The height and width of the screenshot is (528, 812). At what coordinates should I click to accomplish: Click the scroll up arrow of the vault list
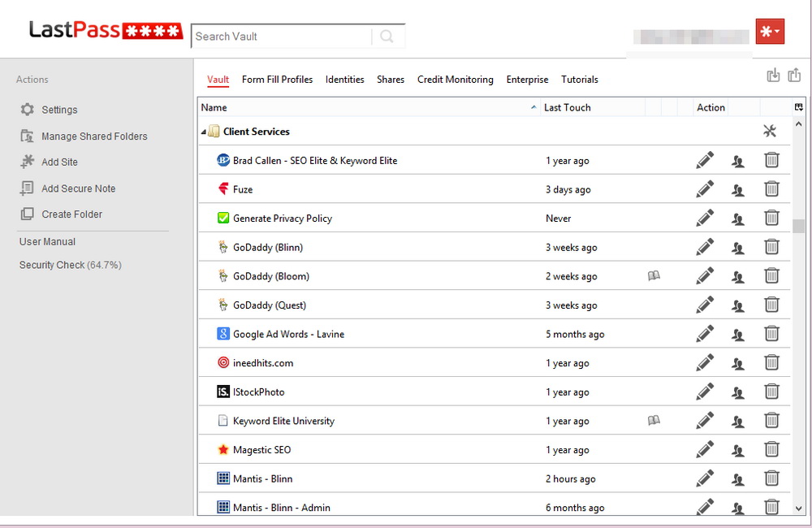coord(798,124)
